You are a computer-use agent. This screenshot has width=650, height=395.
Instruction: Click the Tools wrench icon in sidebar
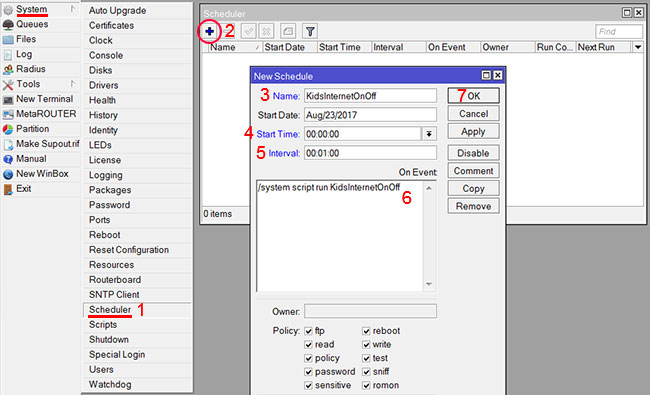pos(8,85)
